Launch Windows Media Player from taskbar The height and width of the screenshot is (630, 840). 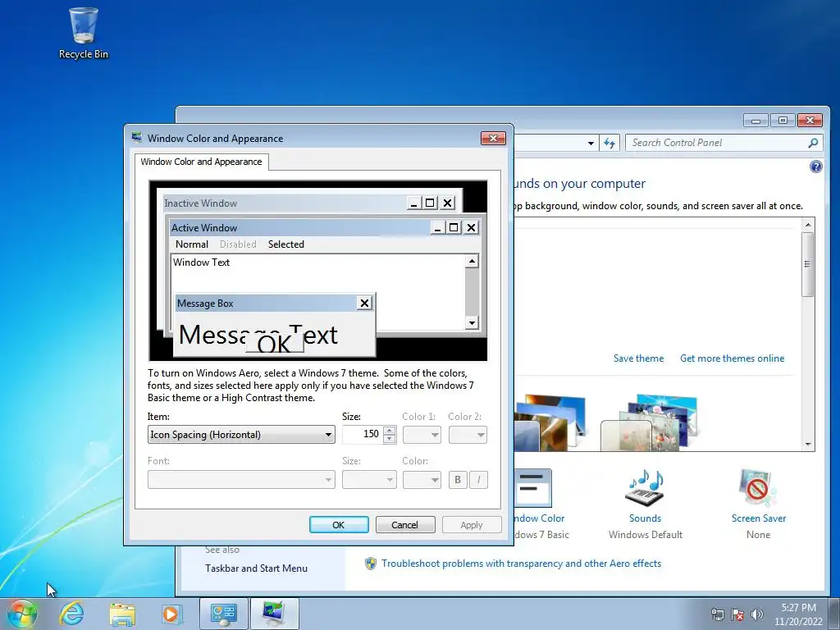coord(171,614)
